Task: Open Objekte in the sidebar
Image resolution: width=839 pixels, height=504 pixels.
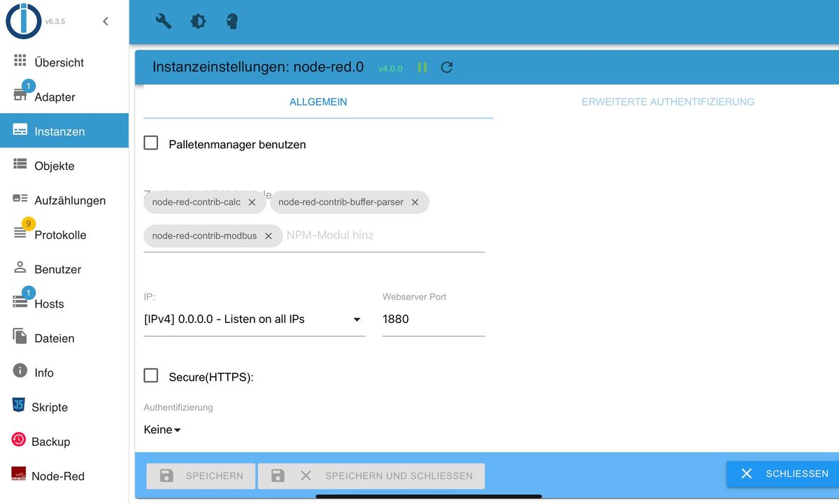Action: [64, 166]
